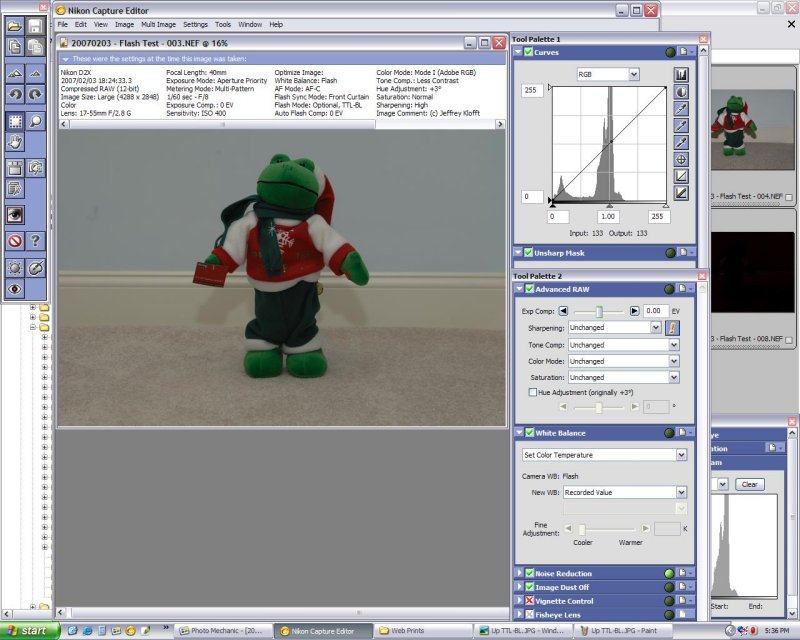
Task: Enable the Hue Adjustment checkbox
Action: pos(533,392)
